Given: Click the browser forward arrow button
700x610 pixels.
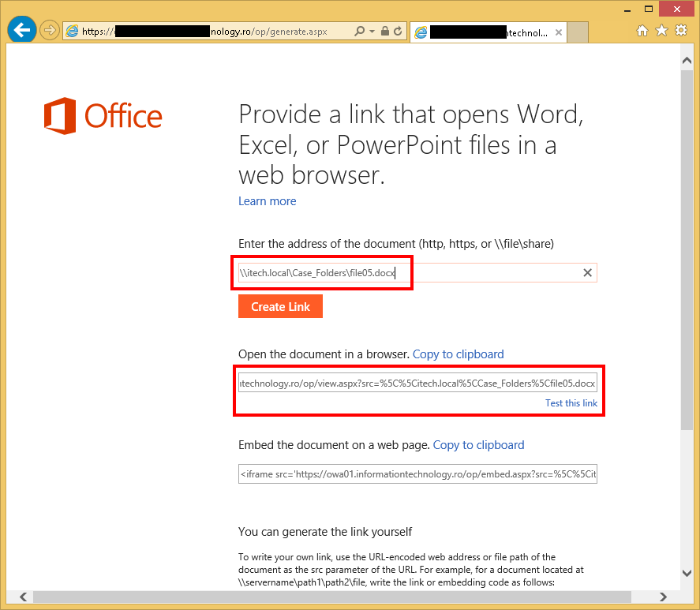Looking at the screenshot, I should [x=49, y=30].
